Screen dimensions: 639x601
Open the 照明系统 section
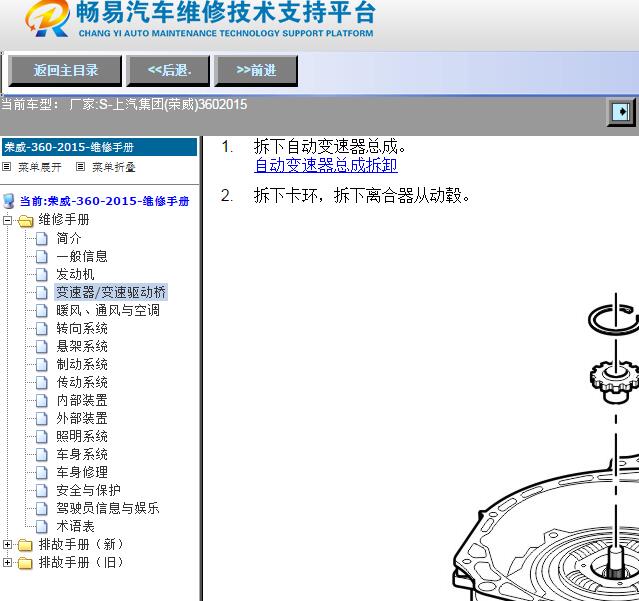(82, 436)
